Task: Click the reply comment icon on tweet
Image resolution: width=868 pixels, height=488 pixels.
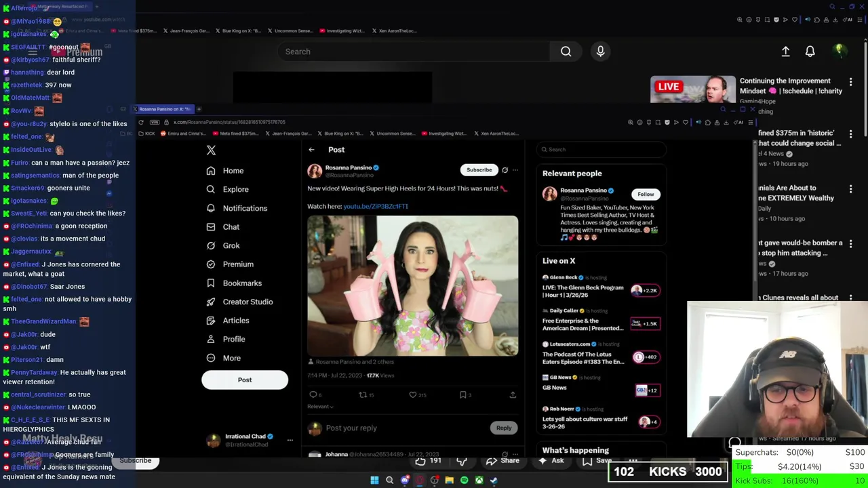Action: (x=313, y=394)
